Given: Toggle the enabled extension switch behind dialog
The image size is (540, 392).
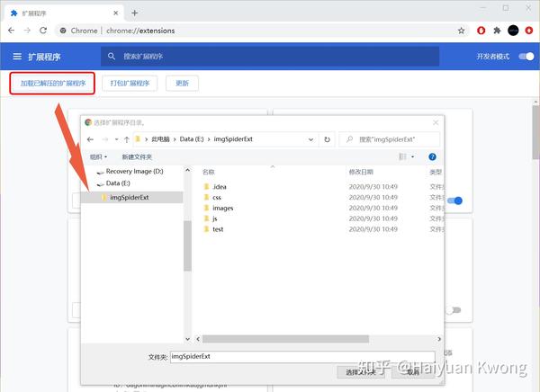Looking at the screenshot, I should (x=454, y=200).
